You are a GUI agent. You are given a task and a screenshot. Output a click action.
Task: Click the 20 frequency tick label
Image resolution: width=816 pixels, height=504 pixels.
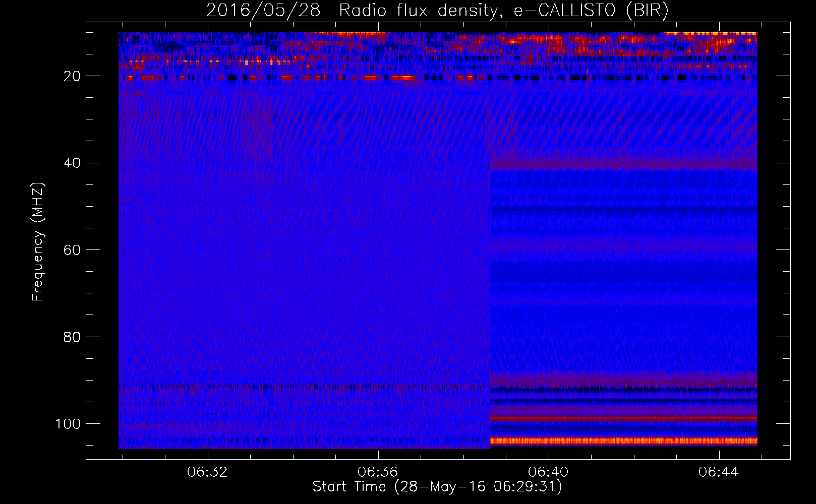tap(73, 76)
